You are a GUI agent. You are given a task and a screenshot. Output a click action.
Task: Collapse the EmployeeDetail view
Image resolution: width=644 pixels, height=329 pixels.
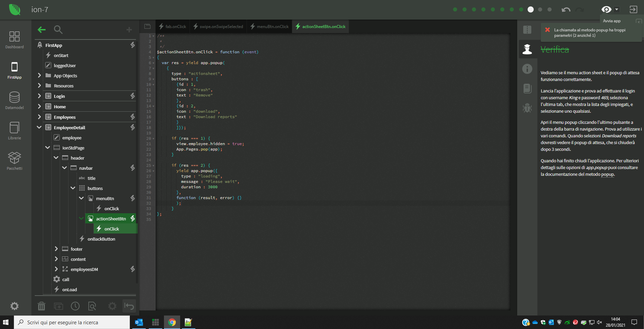point(39,127)
